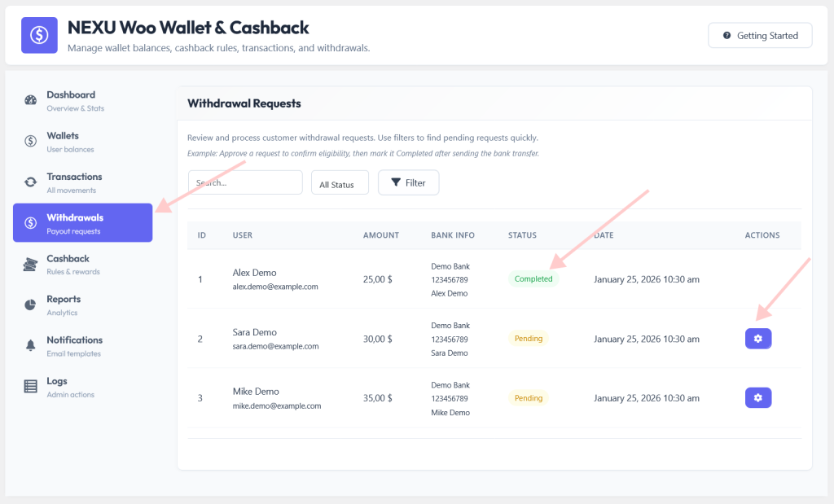Click the Completed status badge for Alex Demo

tap(533, 279)
